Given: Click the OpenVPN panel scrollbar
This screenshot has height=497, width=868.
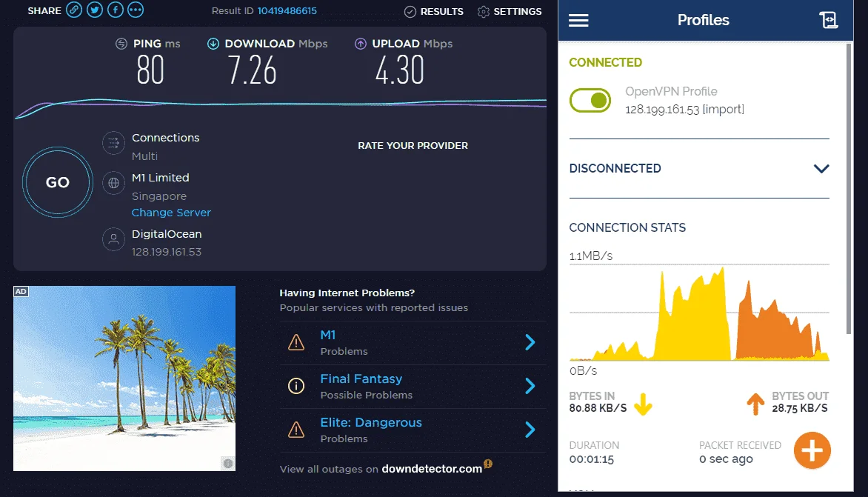Looking at the screenshot, I should (x=849, y=188).
